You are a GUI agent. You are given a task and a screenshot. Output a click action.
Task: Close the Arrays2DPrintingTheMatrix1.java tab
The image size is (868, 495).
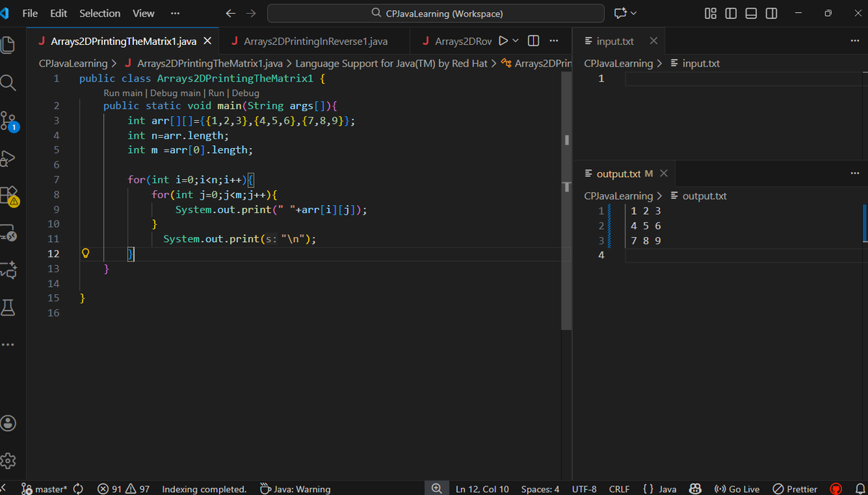pyautogui.click(x=207, y=41)
